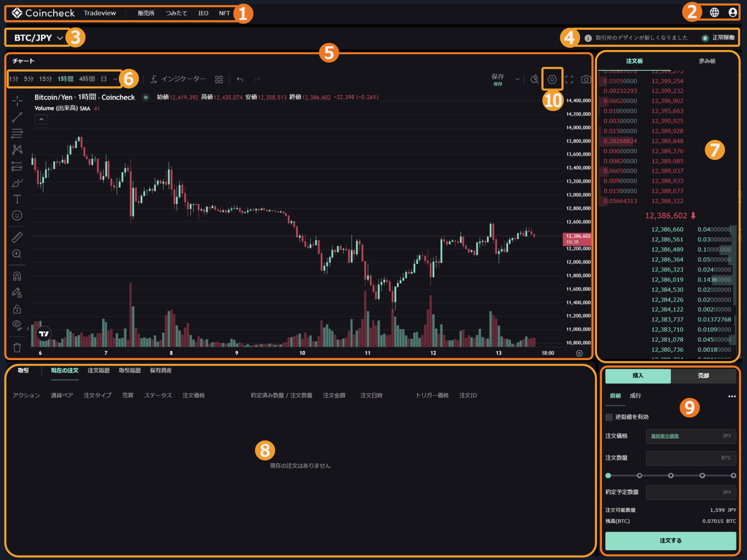This screenshot has width=747, height=560.
Task: Switch to the 注文板 order book tab
Action: tap(634, 61)
